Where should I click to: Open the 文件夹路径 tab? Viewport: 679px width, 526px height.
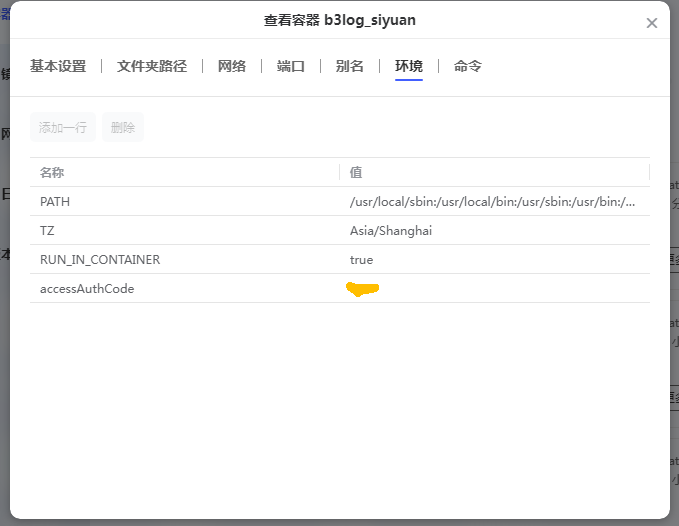152,66
